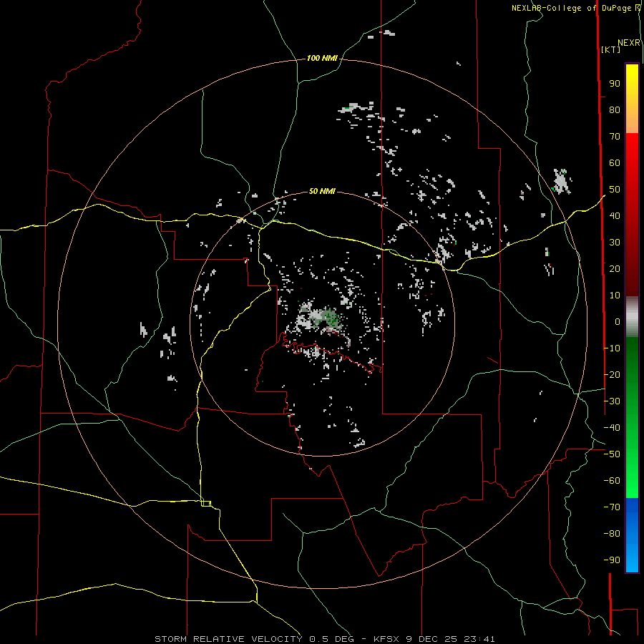
Task: Click the positive 90 scale value
Action: pyautogui.click(x=615, y=84)
